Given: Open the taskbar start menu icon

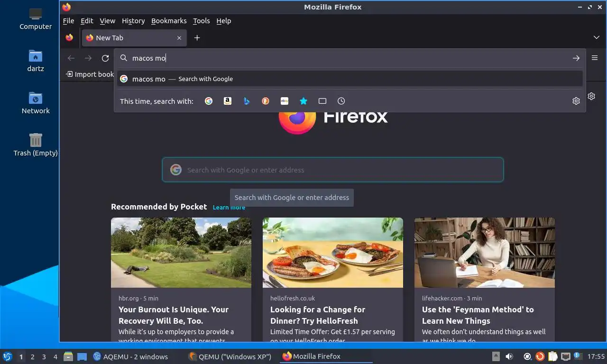Looking at the screenshot, I should (x=7, y=356).
